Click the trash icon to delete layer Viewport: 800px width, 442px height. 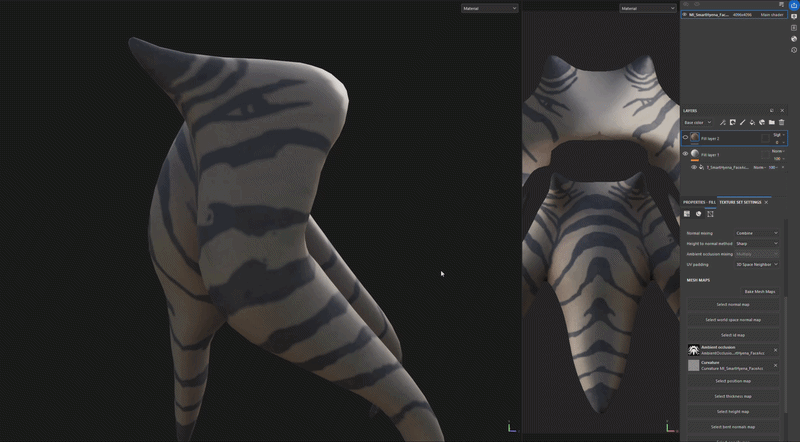click(781, 122)
